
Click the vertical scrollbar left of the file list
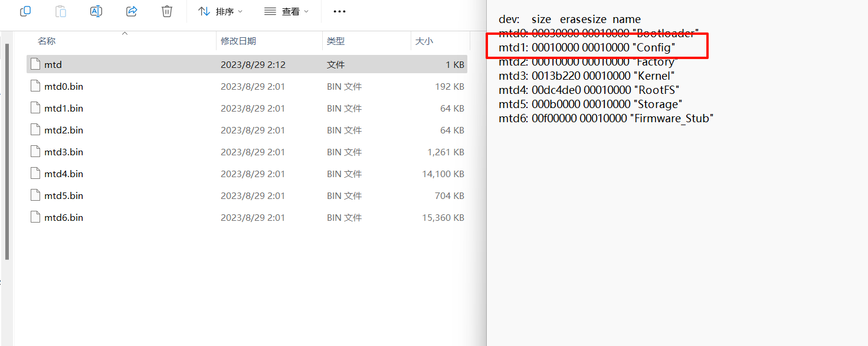tap(7, 152)
